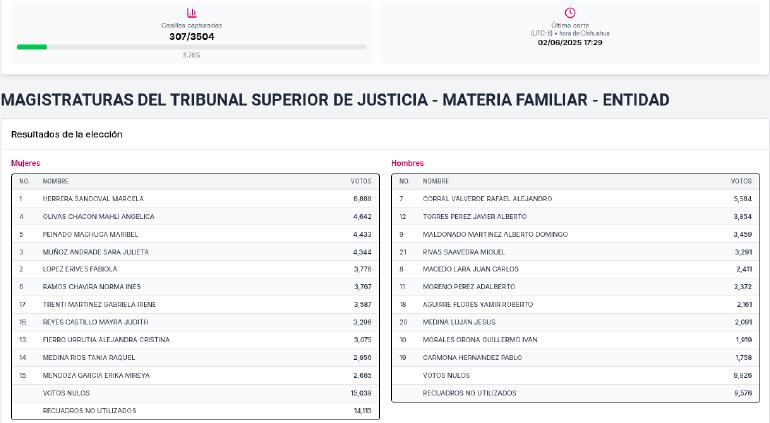Click the 02/06/2025 17:29 timestamp
This screenshot has width=770, height=423.
[570, 42]
